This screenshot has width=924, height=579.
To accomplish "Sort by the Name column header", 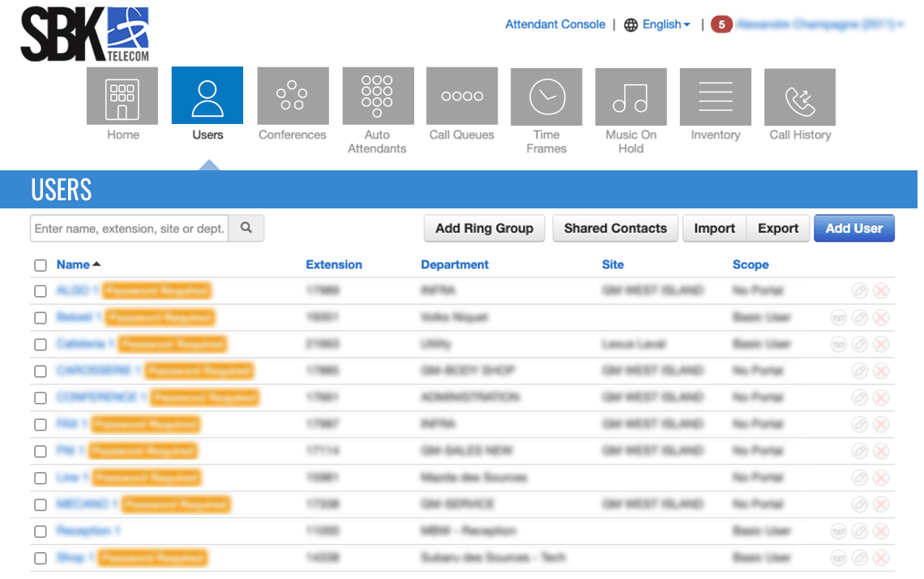I will (x=73, y=264).
